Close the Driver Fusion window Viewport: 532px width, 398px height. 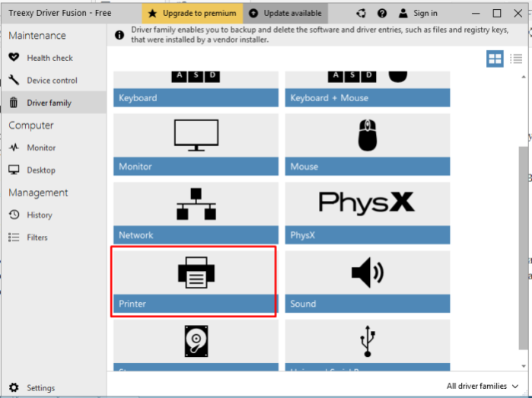pyautogui.click(x=518, y=13)
